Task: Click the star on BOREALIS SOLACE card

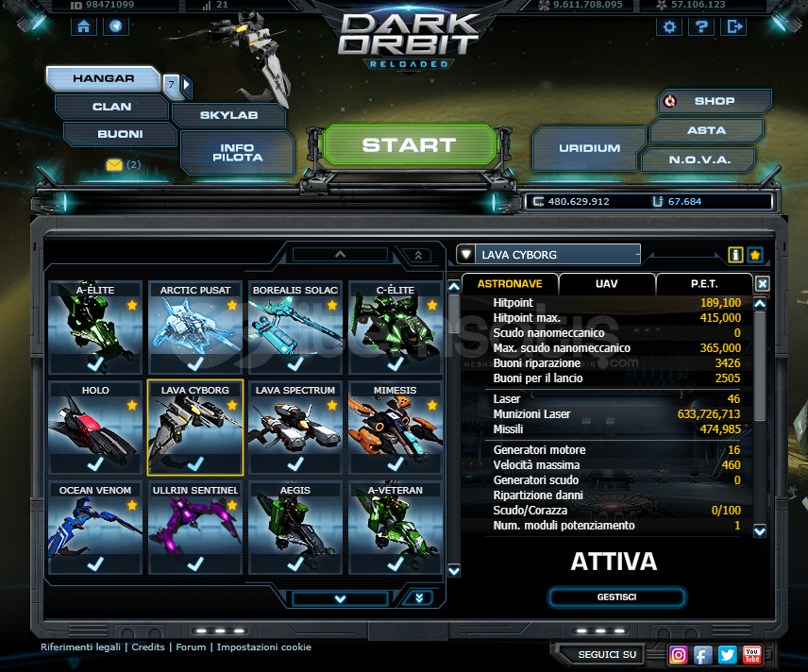Action: point(332,305)
